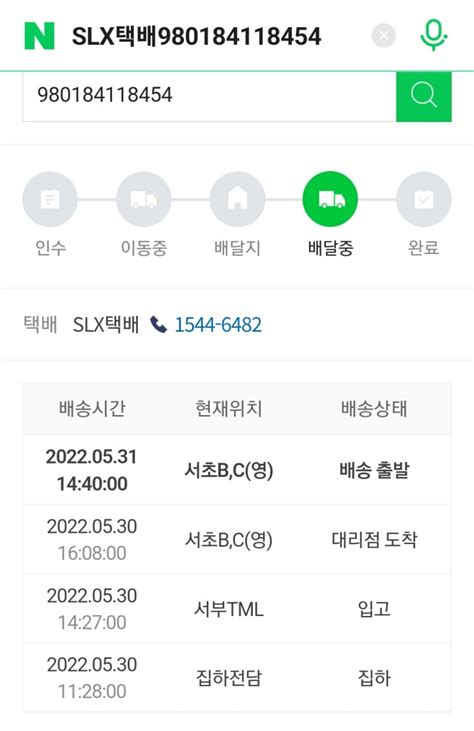Select the 배송 출발 status row

click(x=237, y=469)
